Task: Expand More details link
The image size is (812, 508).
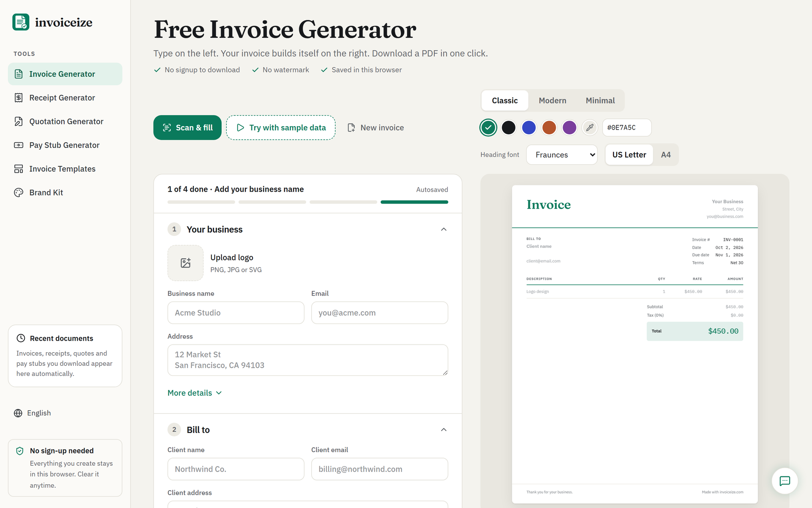Action: click(195, 393)
